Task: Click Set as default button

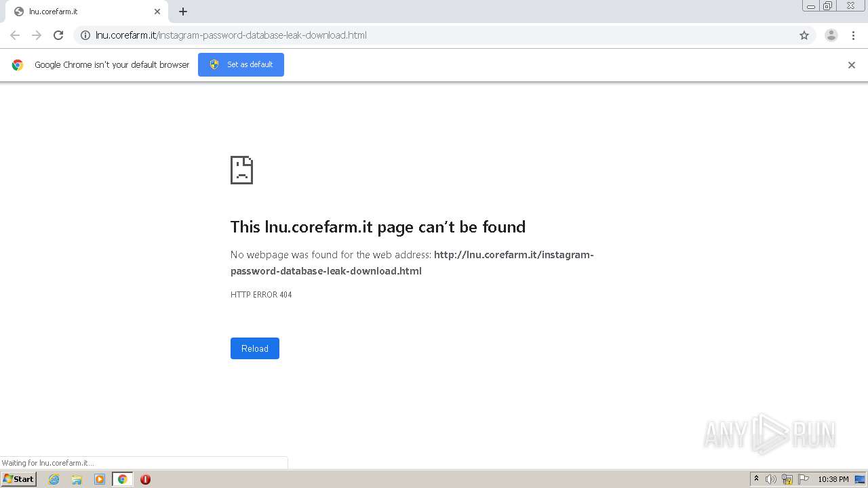Action: (241, 64)
